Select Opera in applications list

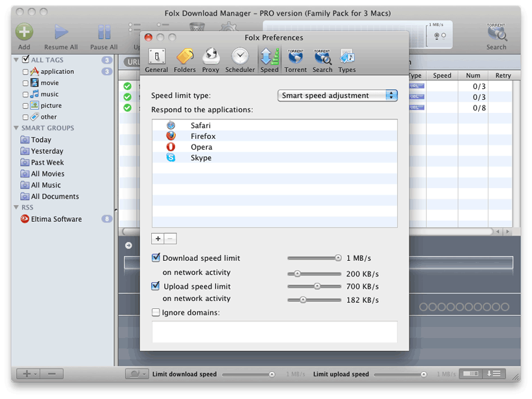(x=274, y=147)
